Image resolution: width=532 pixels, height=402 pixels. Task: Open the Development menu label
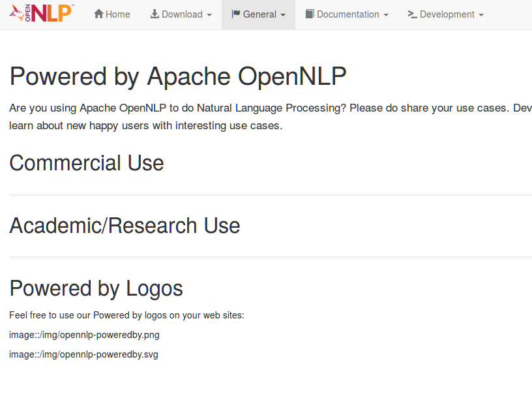447,14
